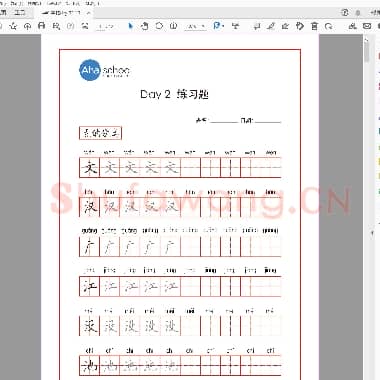
Task: Click the vertical scrollbar up arrow
Action: (367, 41)
